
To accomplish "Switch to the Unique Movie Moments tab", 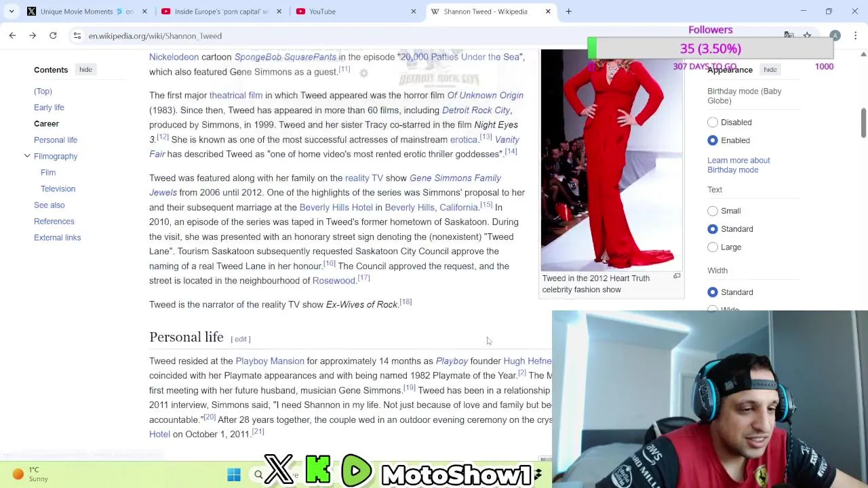I will coord(86,12).
